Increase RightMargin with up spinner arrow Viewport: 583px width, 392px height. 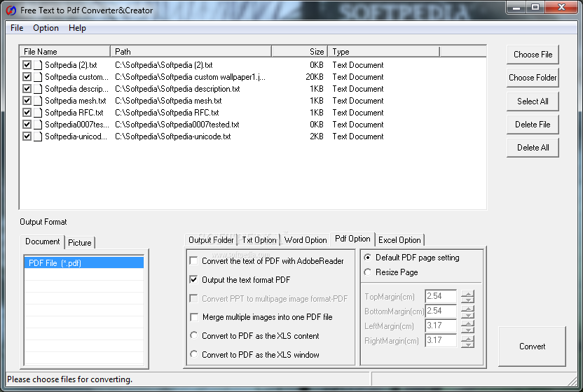pyautogui.click(x=468, y=338)
